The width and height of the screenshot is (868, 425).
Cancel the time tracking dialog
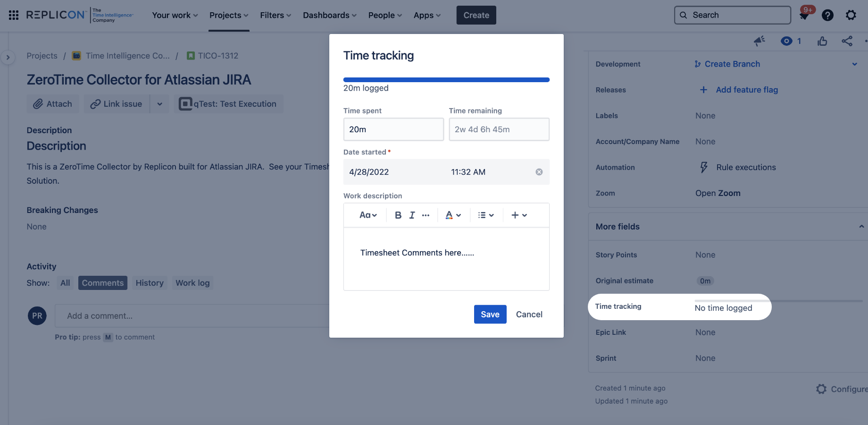pyautogui.click(x=529, y=314)
